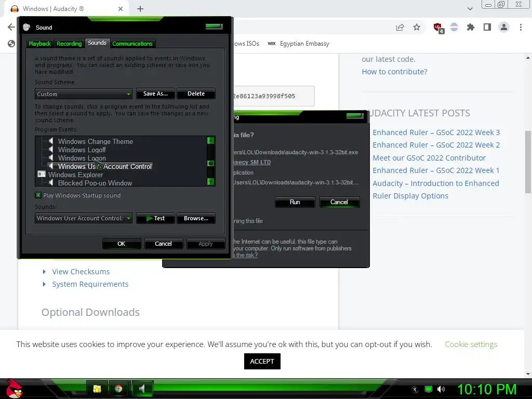This screenshot has width=532, height=399.
Task: Open Meet our GSoC 2022 Contributor post
Action: [429, 158]
